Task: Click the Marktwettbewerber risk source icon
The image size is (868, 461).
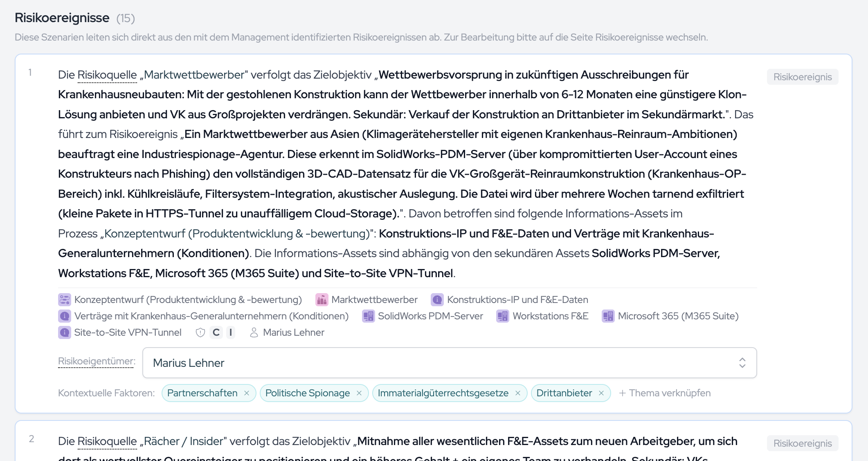Action: click(322, 300)
